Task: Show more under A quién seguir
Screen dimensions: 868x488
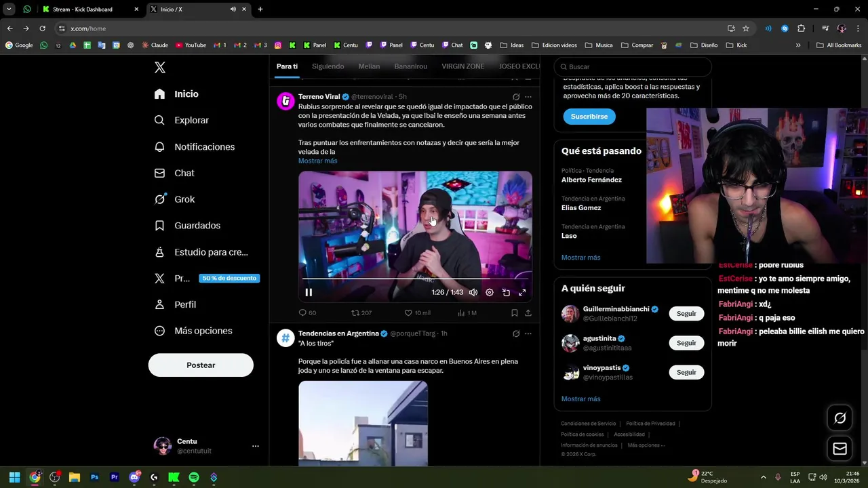Action: click(x=580, y=399)
